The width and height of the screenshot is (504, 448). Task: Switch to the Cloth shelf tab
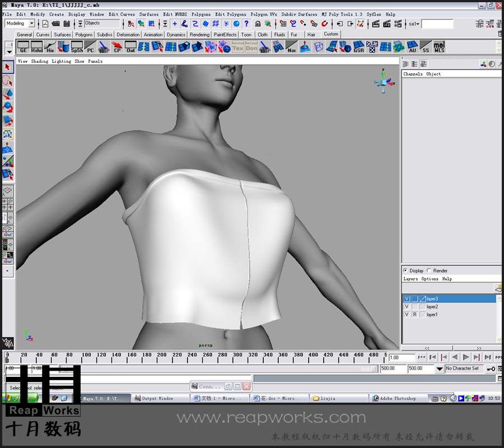pos(262,34)
